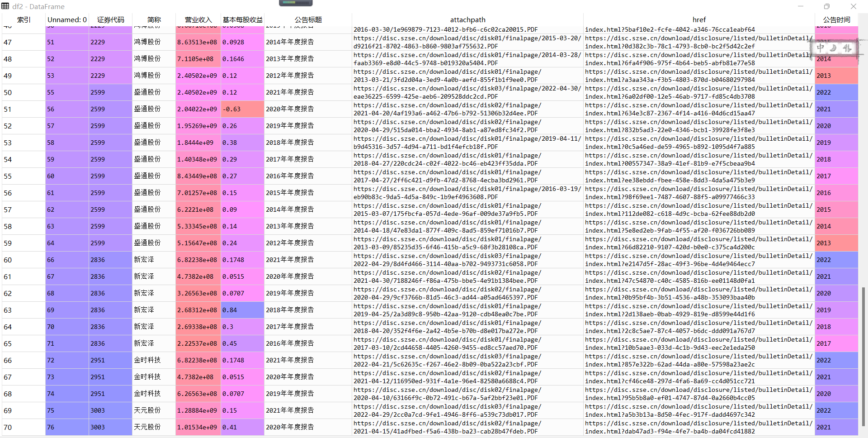The width and height of the screenshot is (868, 438).
Task: Select the attachpath PDF link cell in row 60
Action: [x=467, y=260]
